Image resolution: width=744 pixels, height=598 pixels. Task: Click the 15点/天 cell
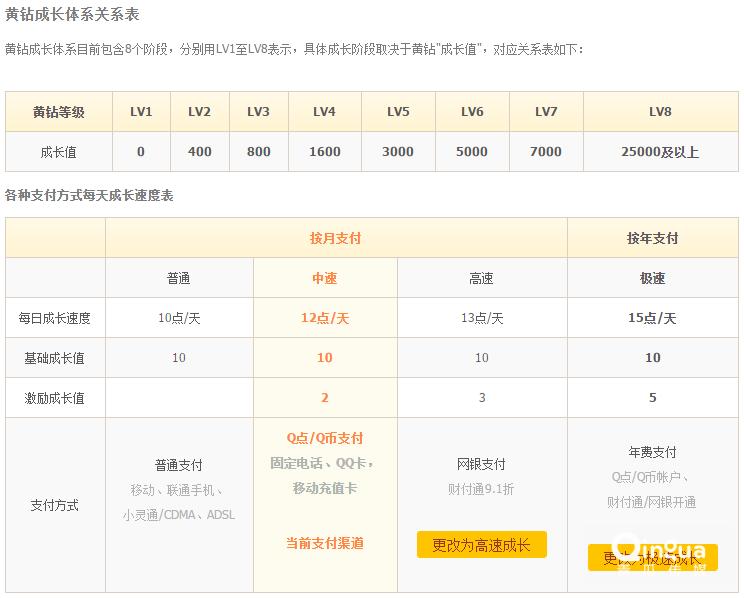coord(652,318)
